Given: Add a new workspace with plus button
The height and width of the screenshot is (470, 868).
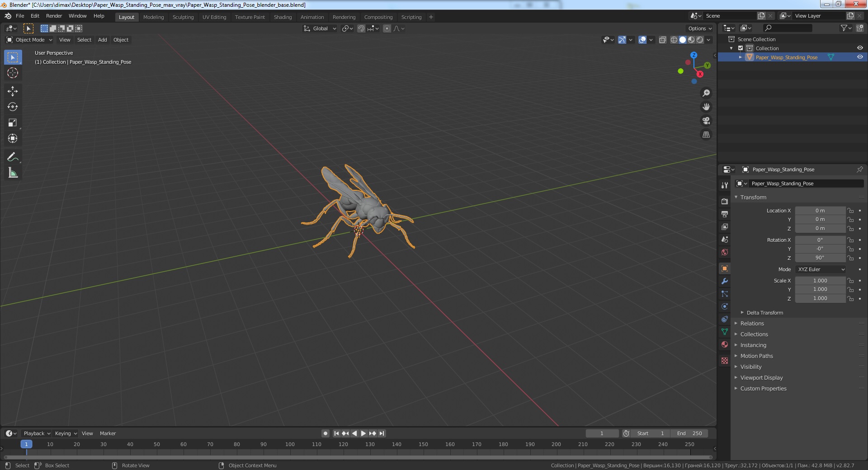Looking at the screenshot, I should [431, 17].
